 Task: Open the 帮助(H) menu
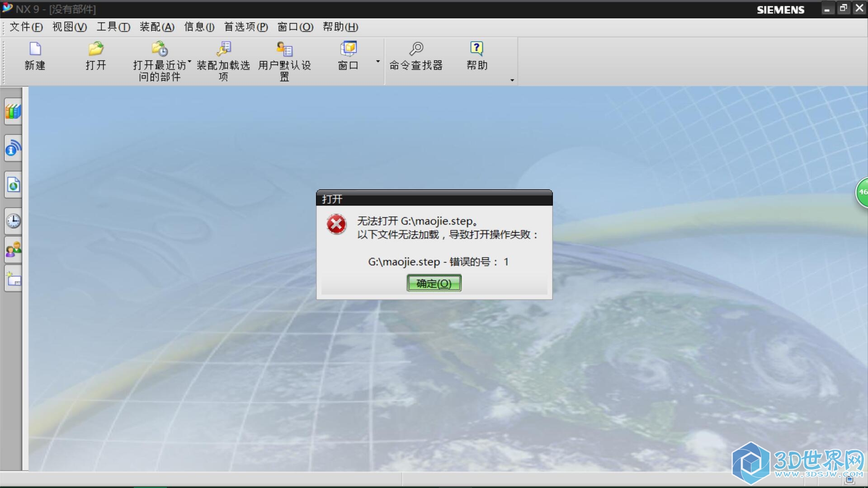(x=340, y=27)
